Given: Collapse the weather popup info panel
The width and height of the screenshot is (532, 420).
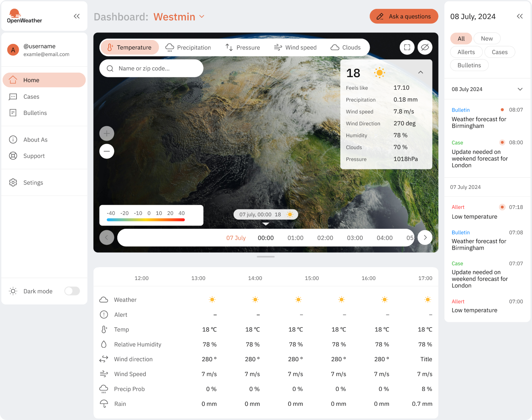Looking at the screenshot, I should (x=421, y=72).
